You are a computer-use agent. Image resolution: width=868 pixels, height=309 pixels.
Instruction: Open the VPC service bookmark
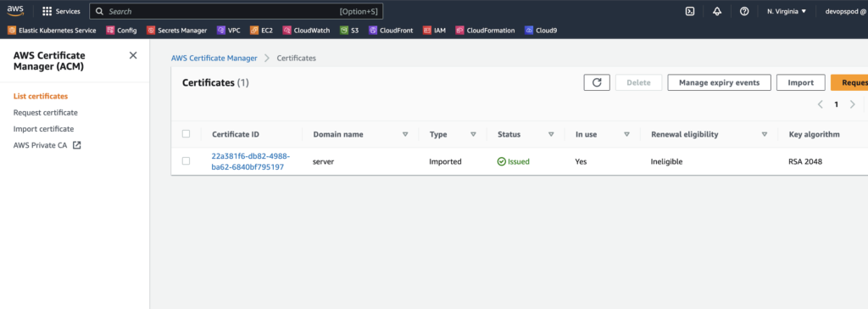(229, 31)
